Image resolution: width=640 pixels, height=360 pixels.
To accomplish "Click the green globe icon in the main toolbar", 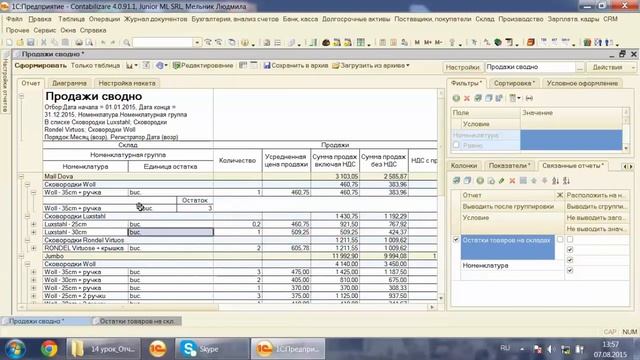I will (x=498, y=42).
